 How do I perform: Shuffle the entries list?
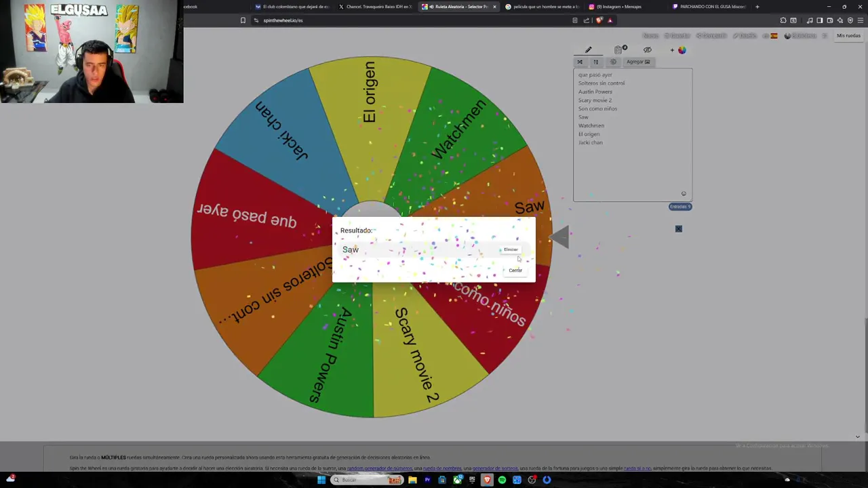tap(580, 62)
